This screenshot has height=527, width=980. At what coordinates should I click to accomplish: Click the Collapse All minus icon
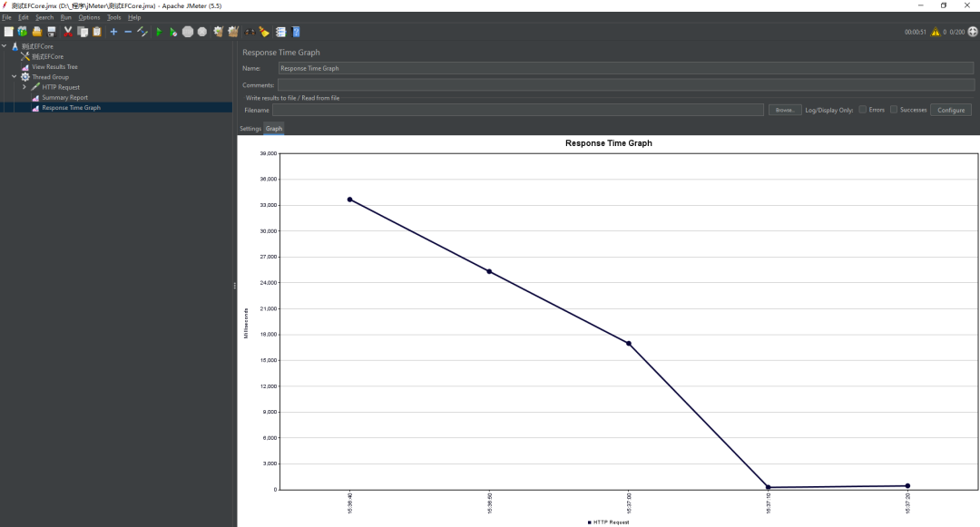tap(128, 32)
